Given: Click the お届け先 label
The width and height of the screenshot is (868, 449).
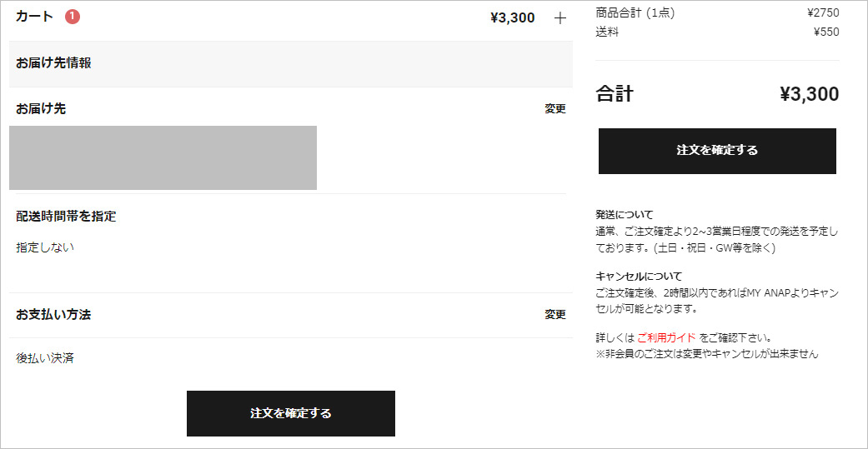Looking at the screenshot, I should click(x=41, y=108).
